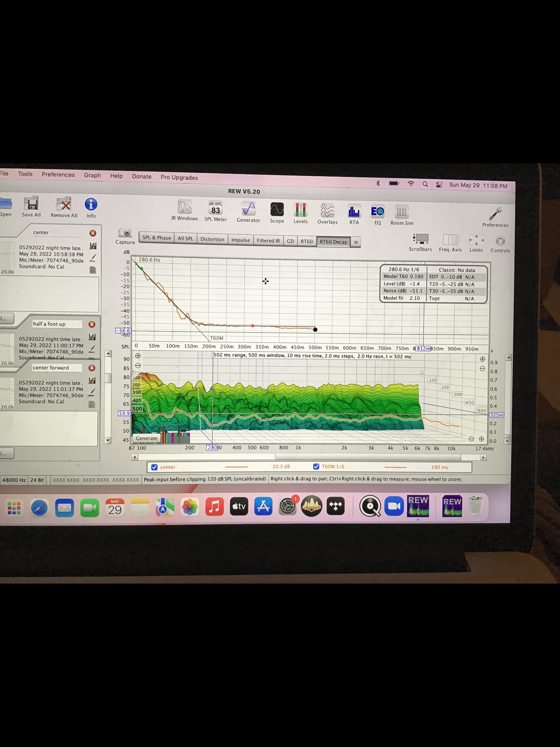Switch to the GD tab
Screen dimensions: 560x747
(290, 241)
